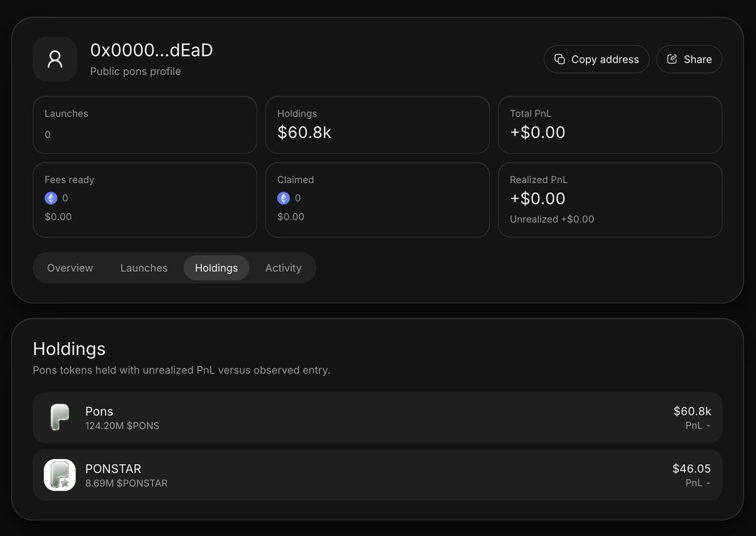Click '8.69M $PONSTAR' amount text

click(x=126, y=483)
